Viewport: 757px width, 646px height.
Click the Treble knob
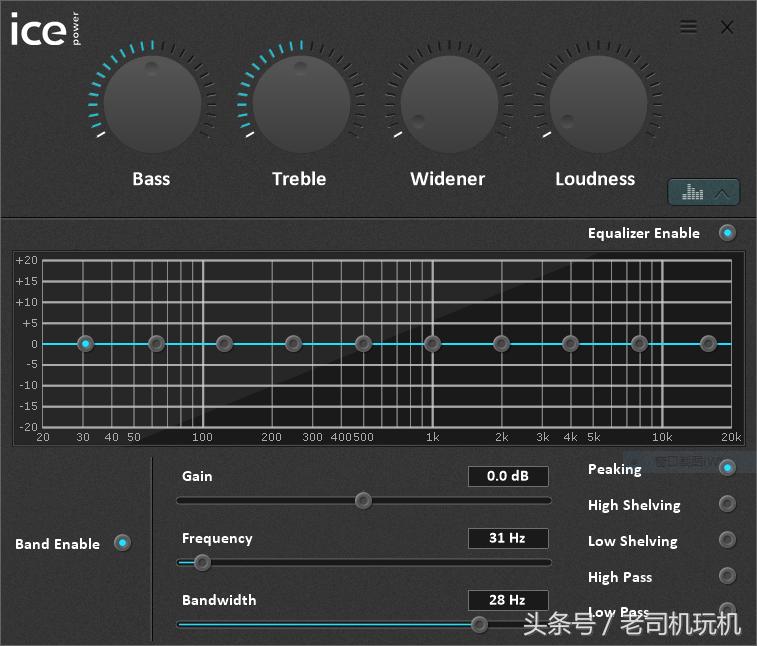click(300, 103)
